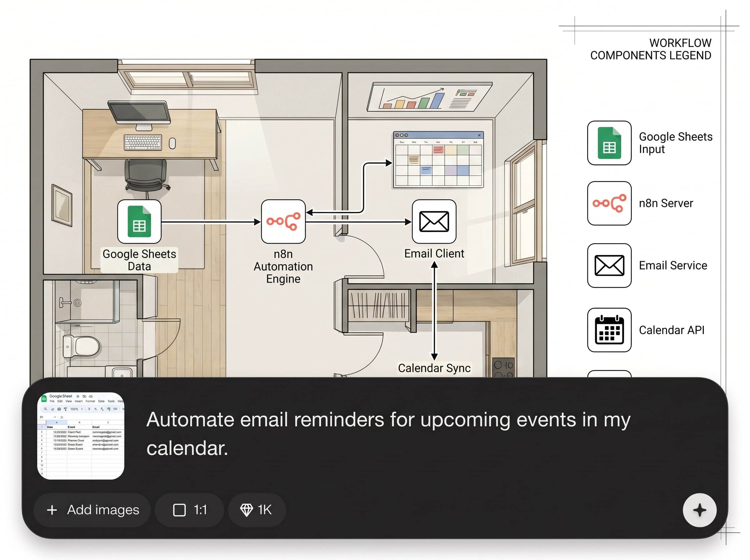Open the 1K resolution selector
The image size is (750, 560).
(x=257, y=510)
